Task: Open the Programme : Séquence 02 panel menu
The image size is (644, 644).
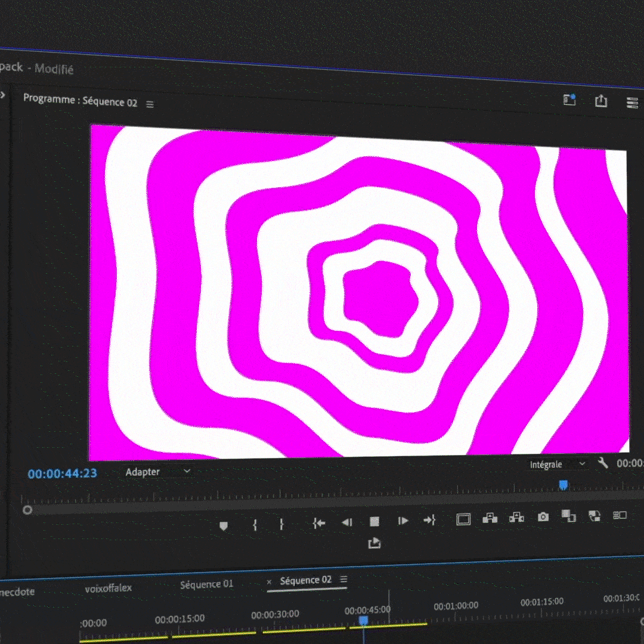Action: [x=150, y=104]
